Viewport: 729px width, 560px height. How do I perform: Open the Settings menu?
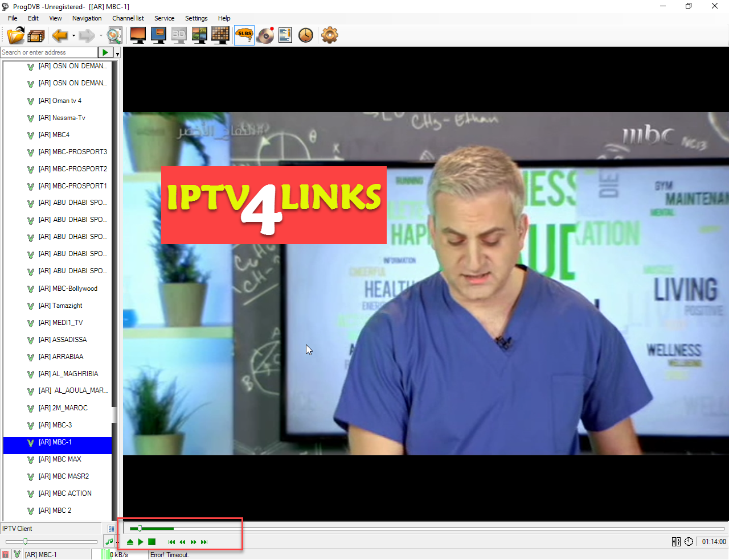point(196,18)
